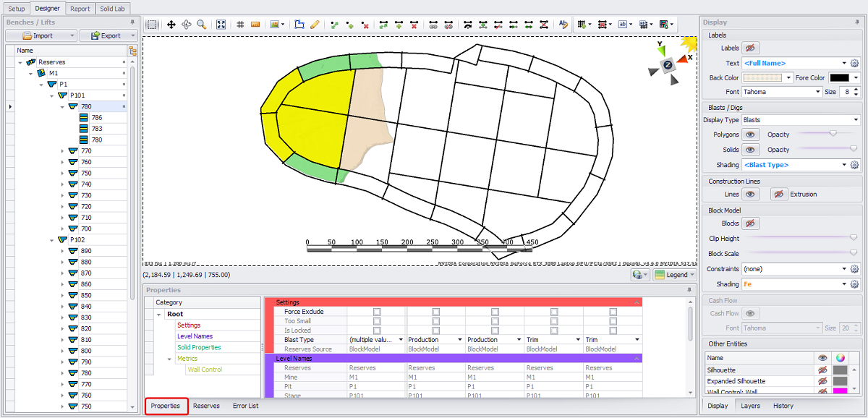Click the Legend button

point(673,275)
